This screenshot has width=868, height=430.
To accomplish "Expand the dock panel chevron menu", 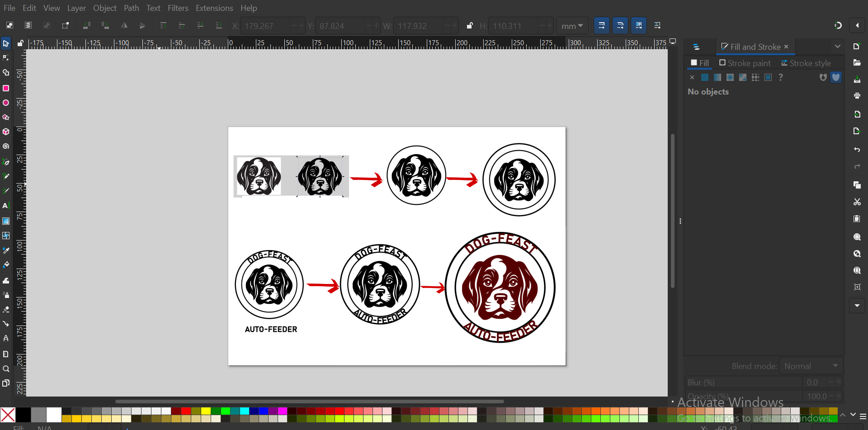I will (837, 47).
